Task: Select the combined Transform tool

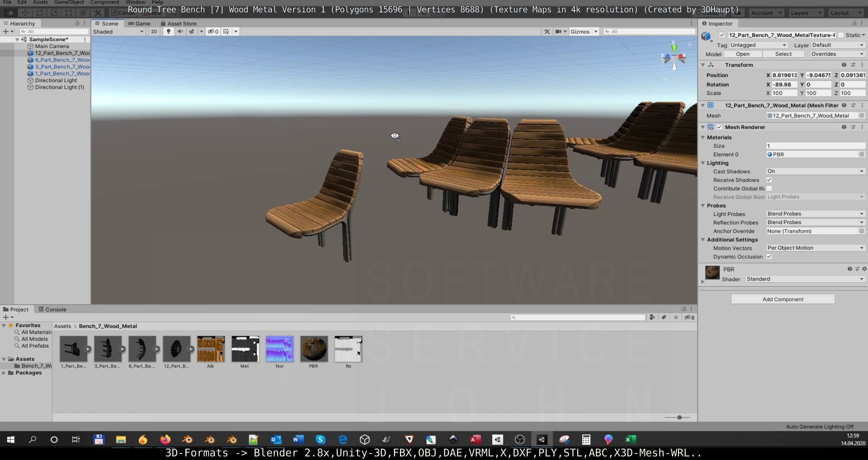Action: 83,13
